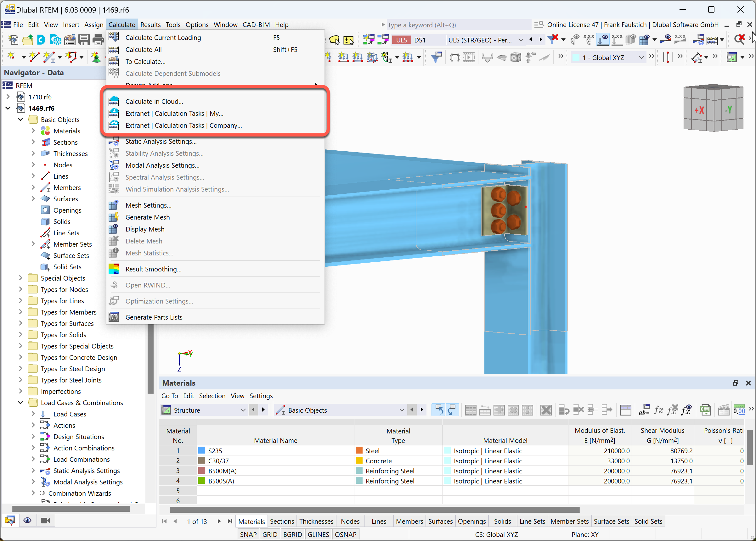Click the Calculate in Cloud option

click(155, 101)
